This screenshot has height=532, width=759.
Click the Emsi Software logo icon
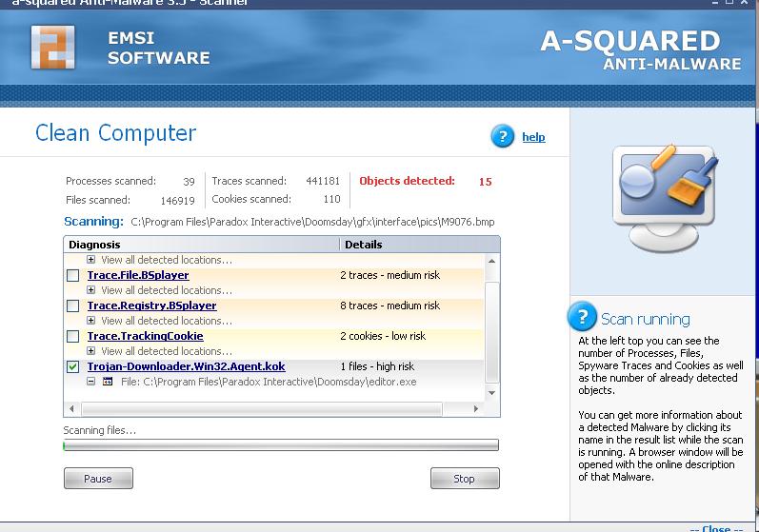tap(53, 47)
